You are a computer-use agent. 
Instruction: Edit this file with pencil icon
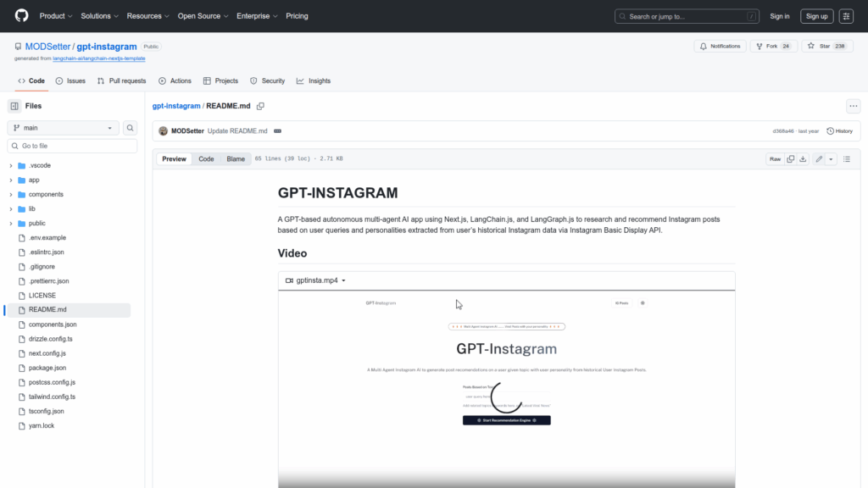click(819, 159)
